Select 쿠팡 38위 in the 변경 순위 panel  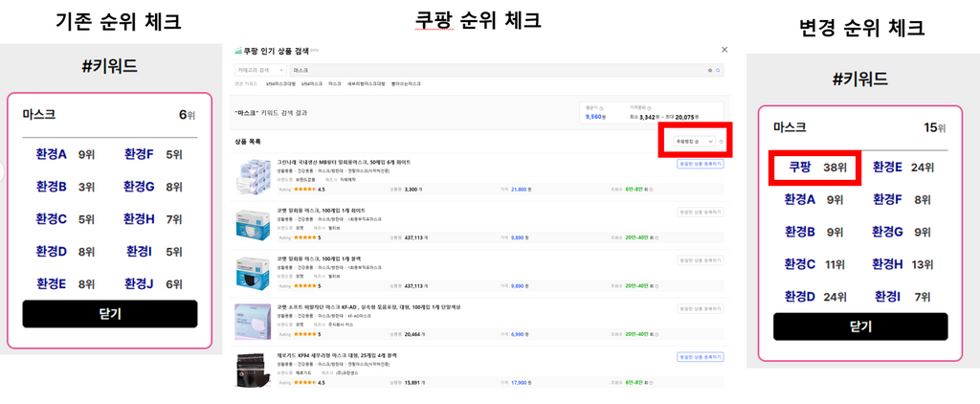tap(818, 167)
